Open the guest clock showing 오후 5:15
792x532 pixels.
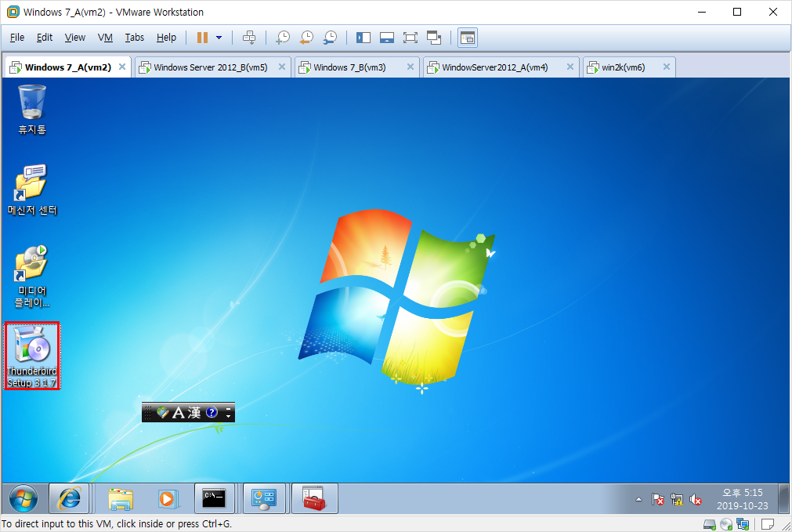(743, 498)
